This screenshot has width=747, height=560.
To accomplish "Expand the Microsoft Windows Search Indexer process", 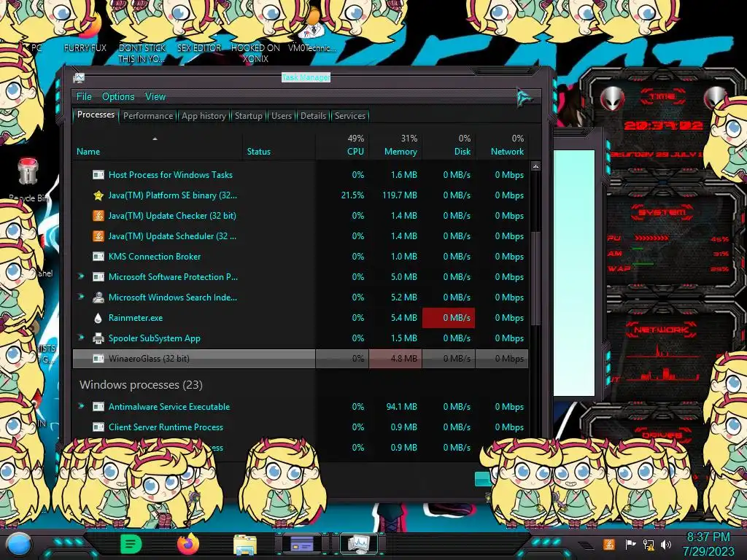I will click(81, 297).
